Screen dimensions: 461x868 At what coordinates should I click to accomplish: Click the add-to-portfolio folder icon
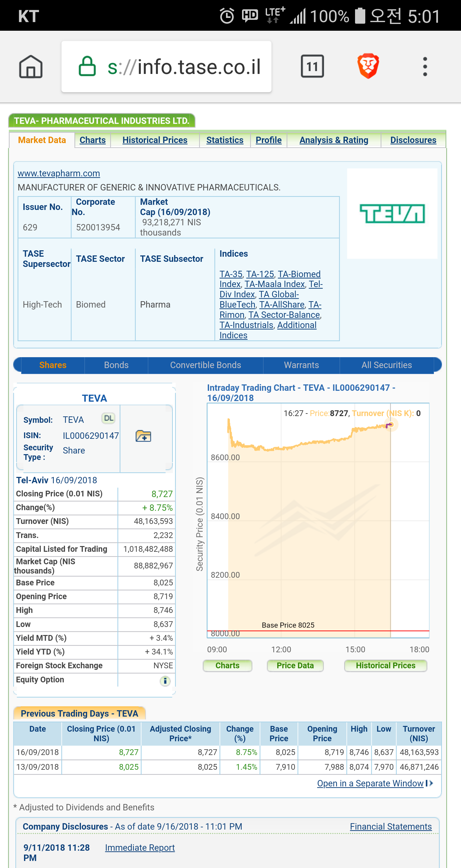(143, 436)
